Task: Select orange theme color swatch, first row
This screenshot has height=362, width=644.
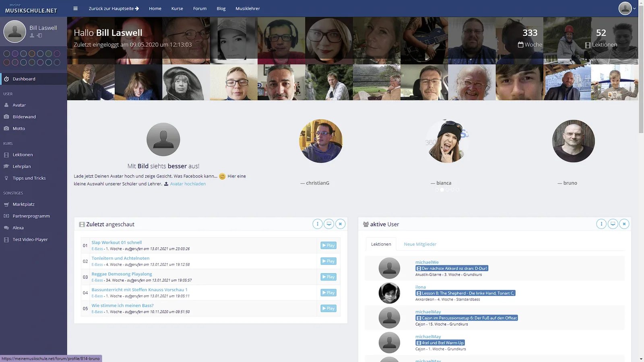Action: coord(32,53)
